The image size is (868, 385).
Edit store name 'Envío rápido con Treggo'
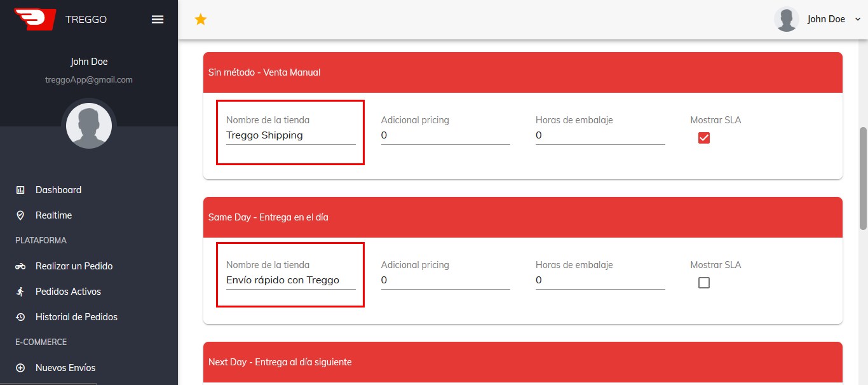pos(291,280)
